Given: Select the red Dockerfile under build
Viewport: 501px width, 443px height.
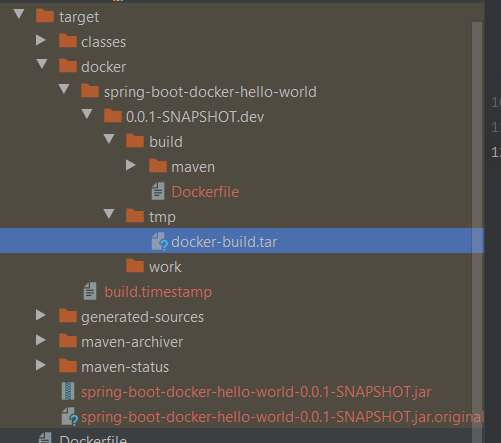Looking at the screenshot, I should point(205,192).
